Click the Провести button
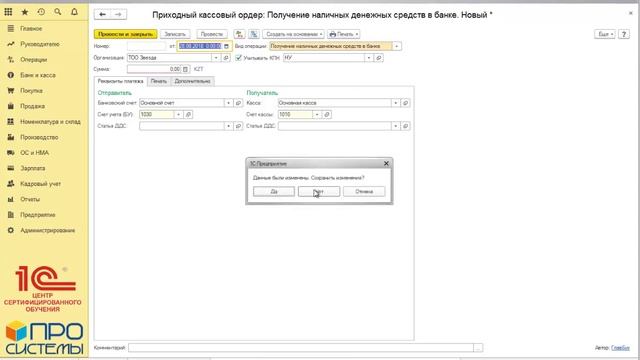The height and width of the screenshot is (360, 640). click(212, 34)
